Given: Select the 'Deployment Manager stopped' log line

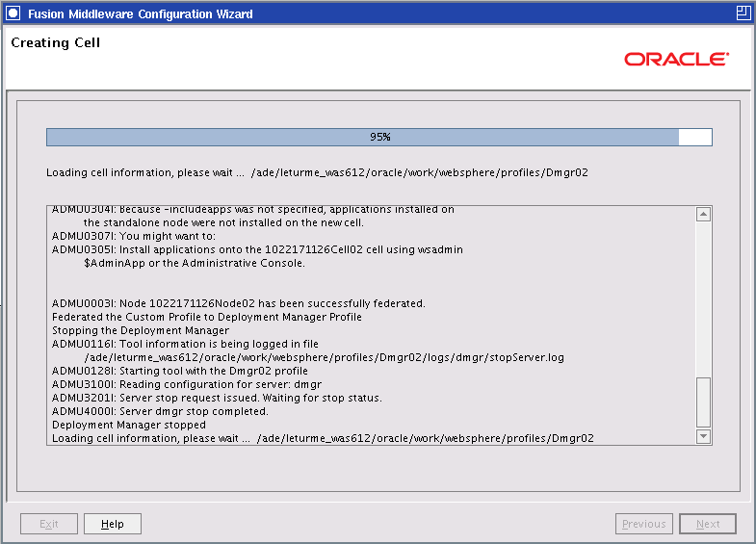Looking at the screenshot, I should click(x=129, y=425).
